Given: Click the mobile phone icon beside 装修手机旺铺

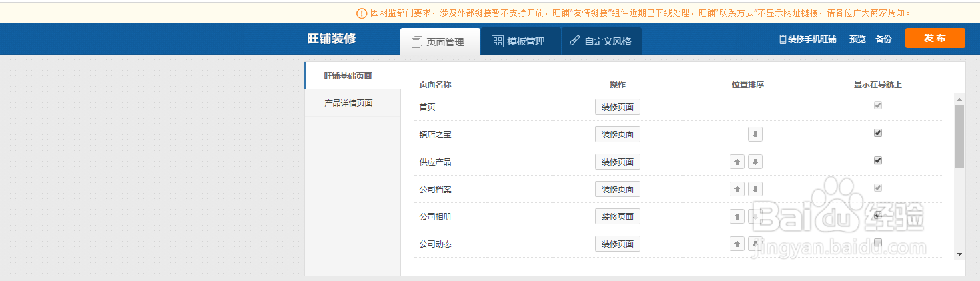Looking at the screenshot, I should coord(783,39).
